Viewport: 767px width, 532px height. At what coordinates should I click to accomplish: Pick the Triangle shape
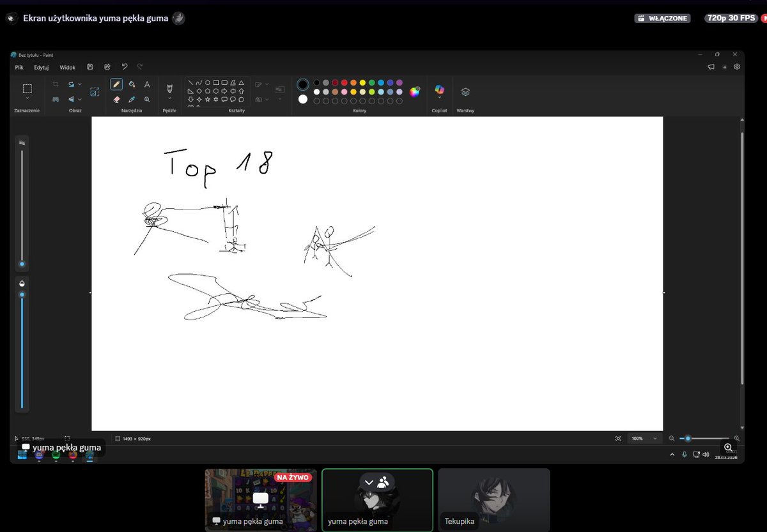tap(241, 83)
